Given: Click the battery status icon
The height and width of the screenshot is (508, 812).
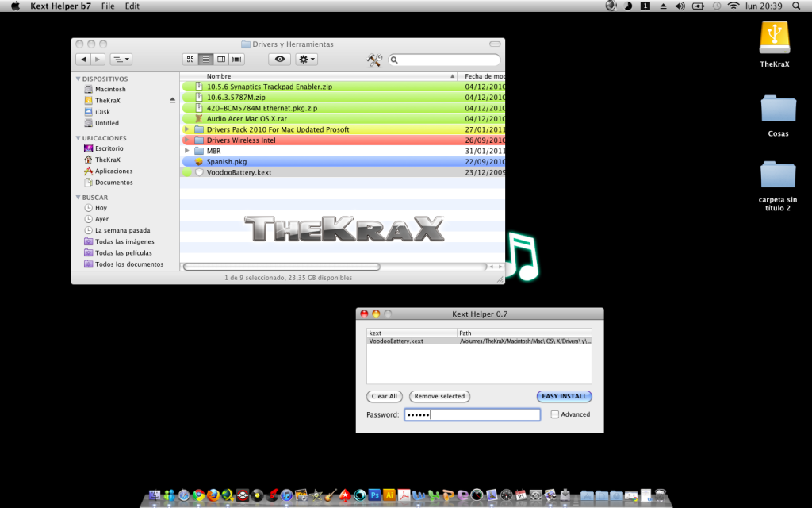Looking at the screenshot, I should (x=698, y=6).
